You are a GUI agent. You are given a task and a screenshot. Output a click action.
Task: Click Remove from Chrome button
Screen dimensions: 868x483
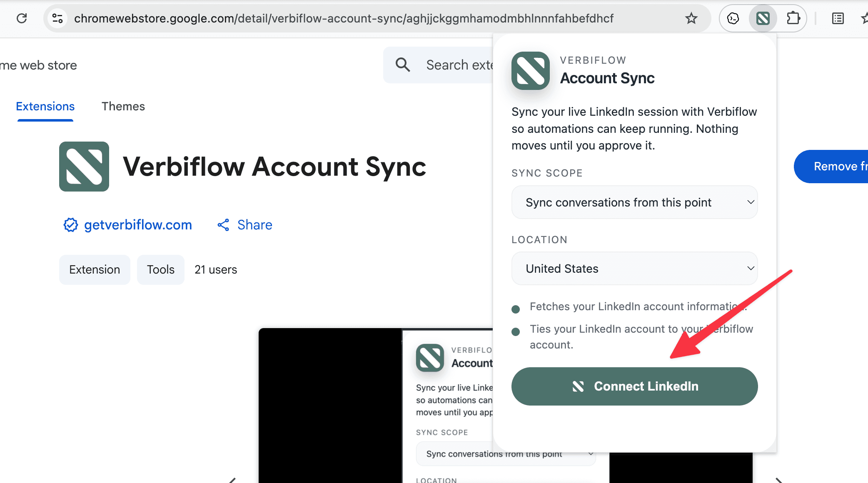click(831, 167)
